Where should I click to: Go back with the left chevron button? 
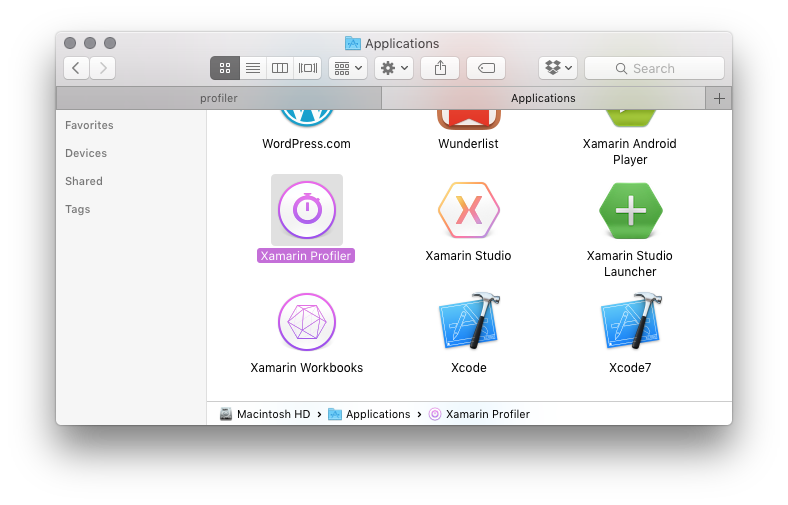click(76, 68)
